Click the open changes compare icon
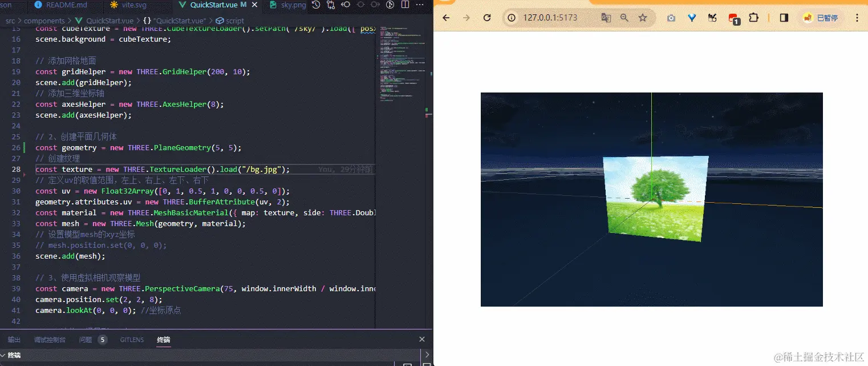The height and width of the screenshot is (366, 868). click(x=331, y=5)
